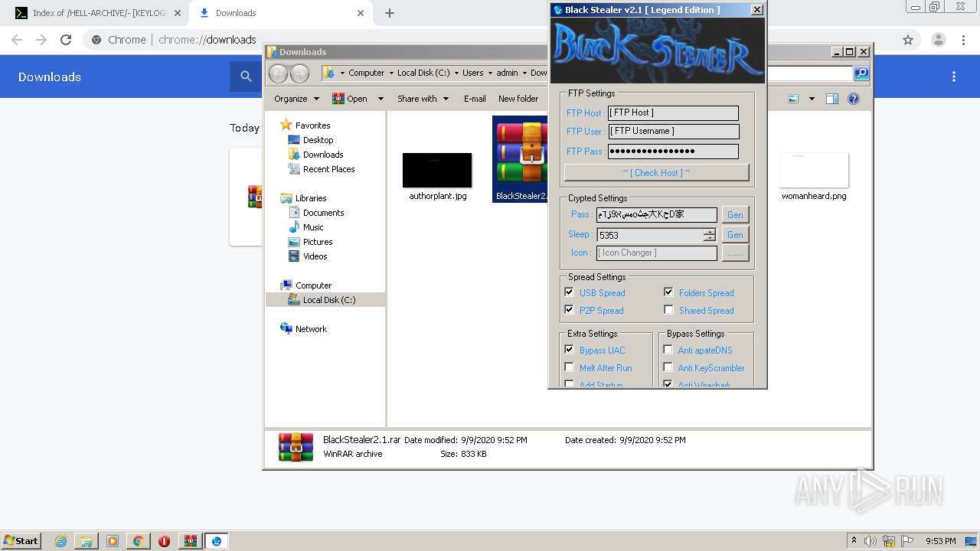
Task: Open the Downloads page more-actions menu
Action: click(954, 77)
